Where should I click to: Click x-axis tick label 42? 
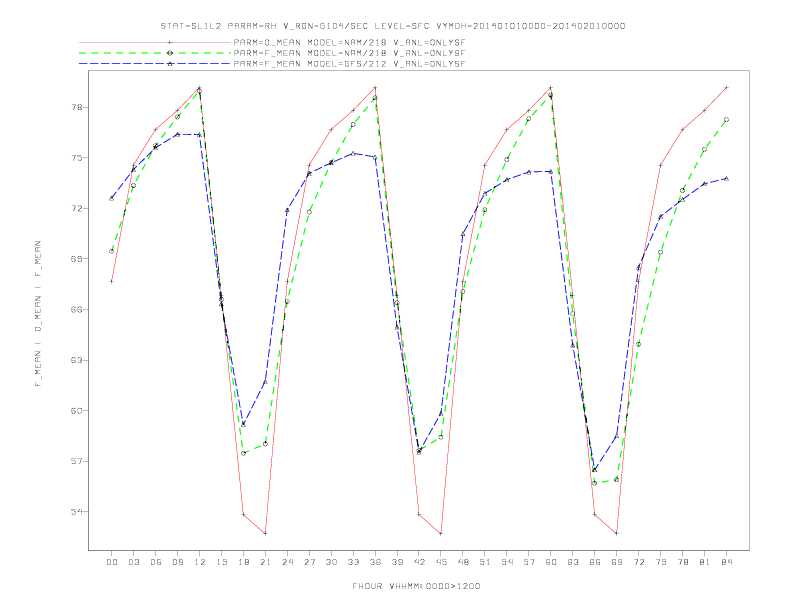[419, 562]
